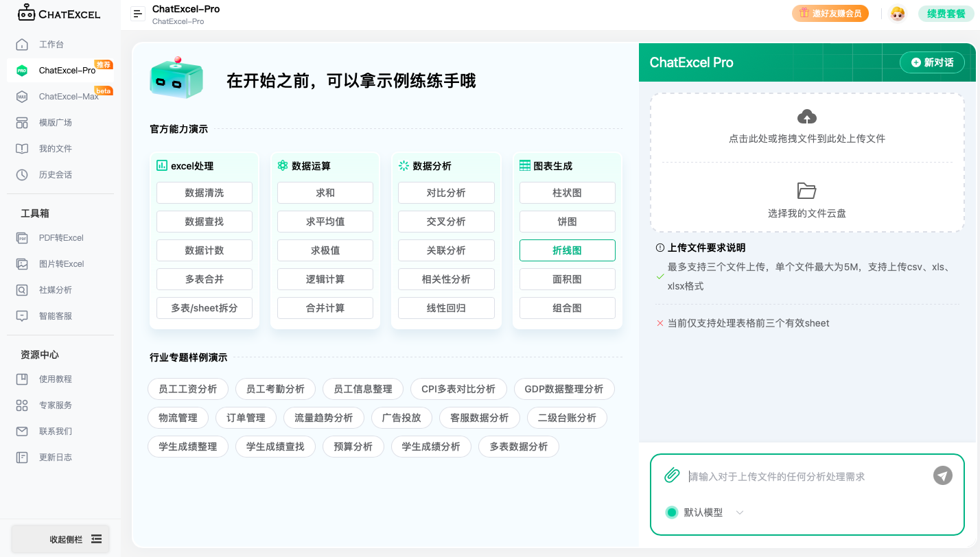Open 模版广场 template icon

point(23,123)
